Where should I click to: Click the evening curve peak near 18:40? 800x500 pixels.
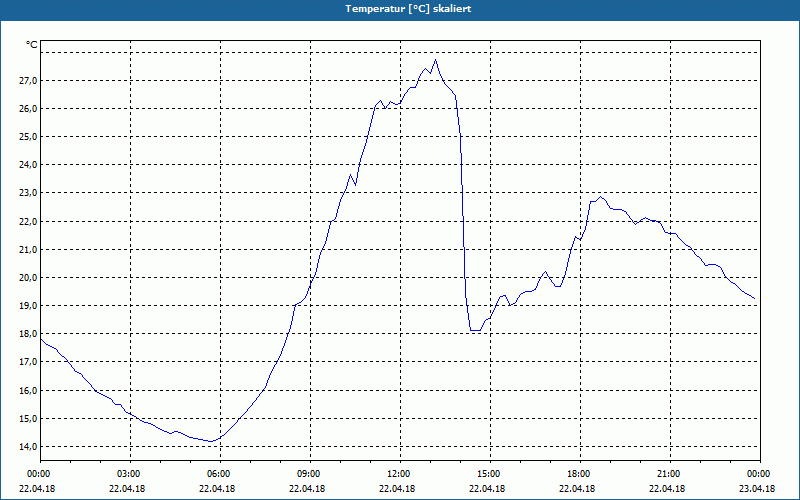[601, 197]
